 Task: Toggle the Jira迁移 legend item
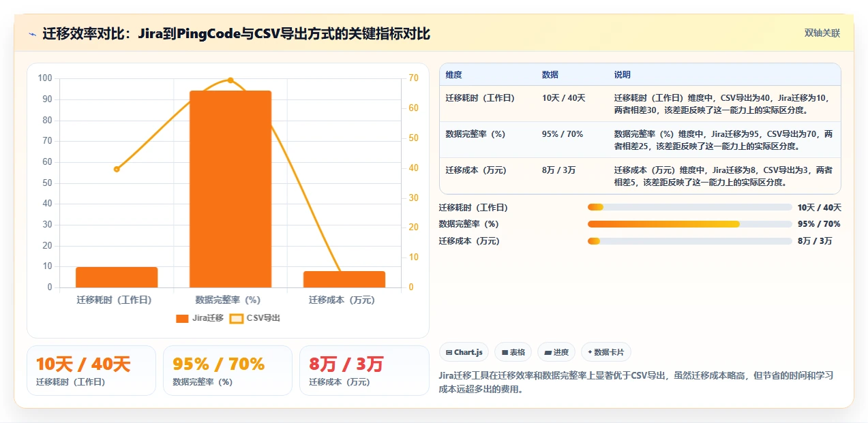click(x=200, y=318)
